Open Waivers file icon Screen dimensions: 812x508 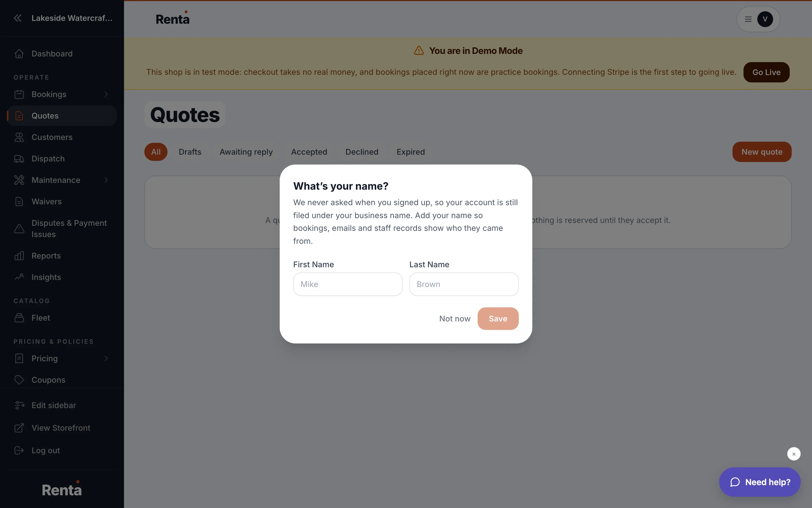(x=19, y=202)
